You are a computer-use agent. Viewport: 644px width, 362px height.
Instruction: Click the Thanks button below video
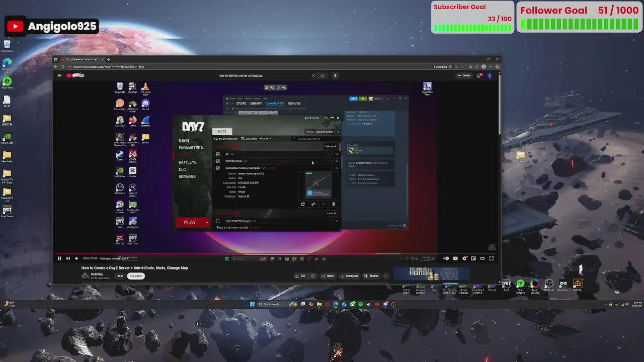click(x=372, y=276)
